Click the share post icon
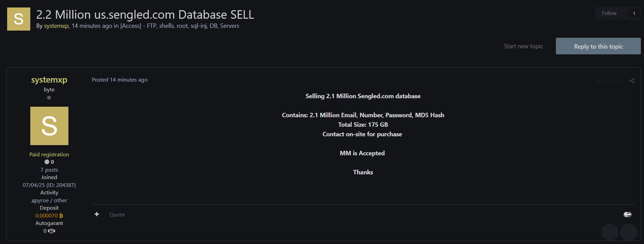The height and width of the screenshot is (244, 644). (x=632, y=81)
